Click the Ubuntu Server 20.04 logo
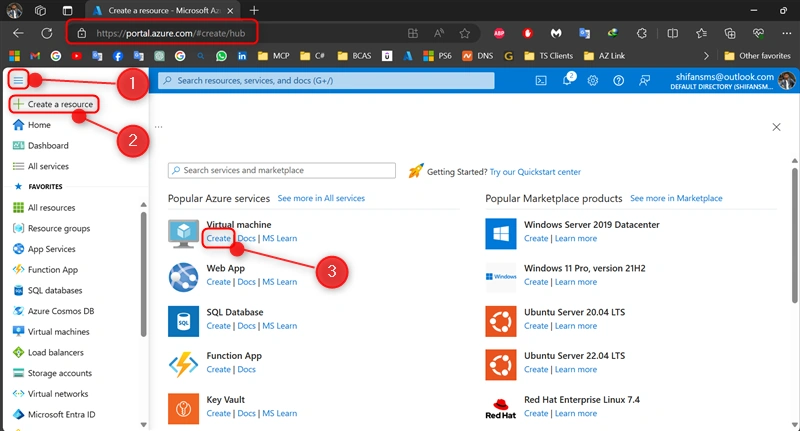Viewport: 800px width, 431px height. 501,321
